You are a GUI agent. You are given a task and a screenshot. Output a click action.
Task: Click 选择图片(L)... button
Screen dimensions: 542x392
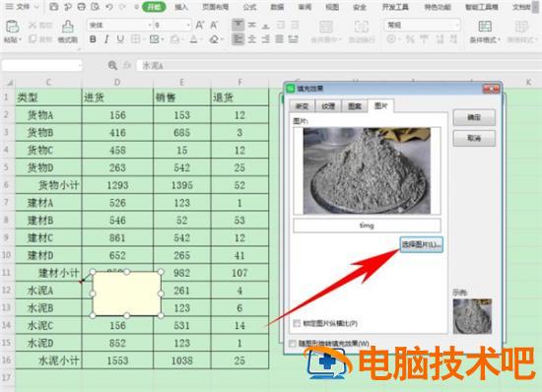(x=422, y=245)
